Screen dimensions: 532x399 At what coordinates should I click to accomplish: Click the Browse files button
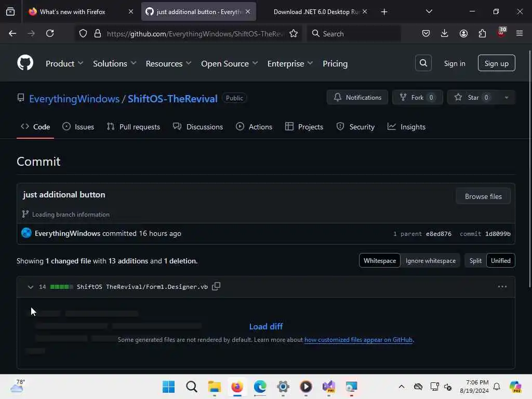pyautogui.click(x=483, y=196)
